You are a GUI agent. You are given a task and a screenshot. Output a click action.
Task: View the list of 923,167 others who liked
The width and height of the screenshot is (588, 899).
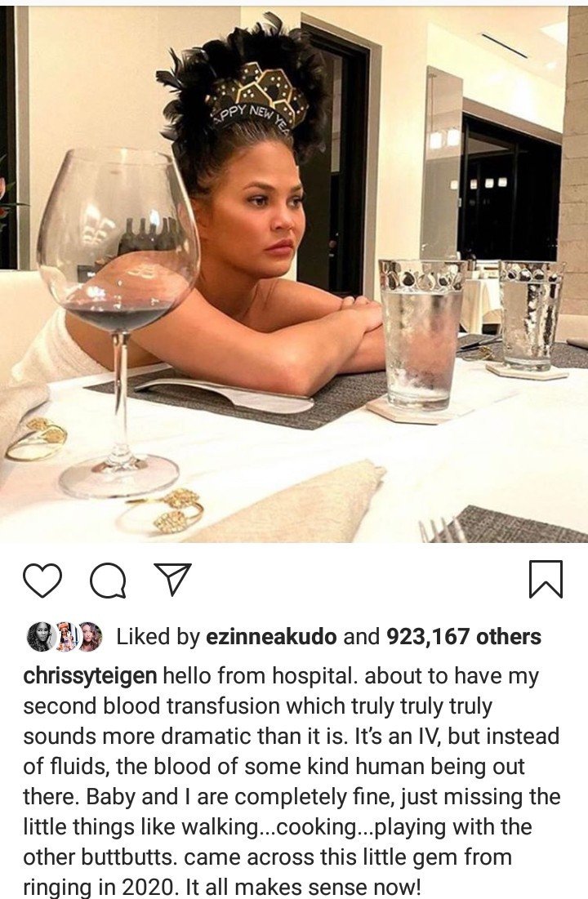click(464, 637)
